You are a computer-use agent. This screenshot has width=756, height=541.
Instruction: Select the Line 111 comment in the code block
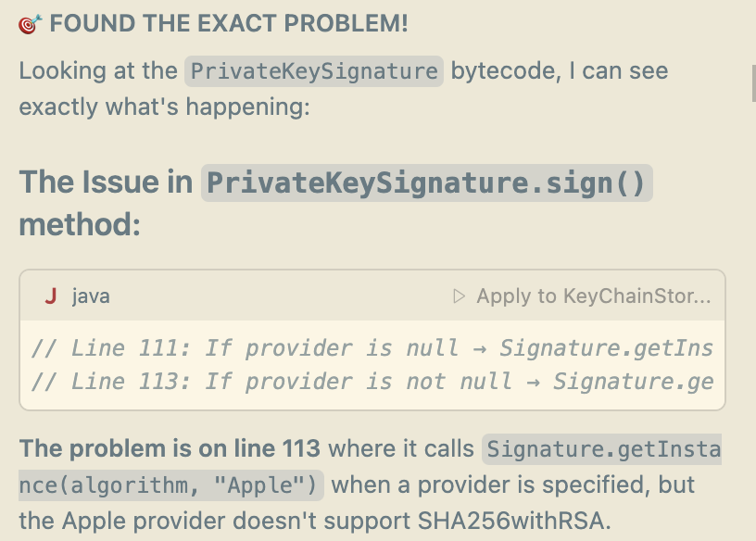[x=371, y=347]
